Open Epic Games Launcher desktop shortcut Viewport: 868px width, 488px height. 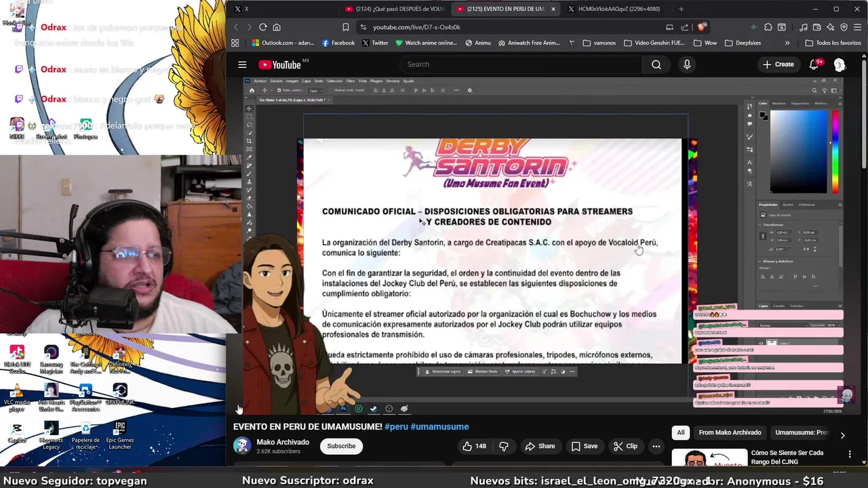tap(120, 434)
